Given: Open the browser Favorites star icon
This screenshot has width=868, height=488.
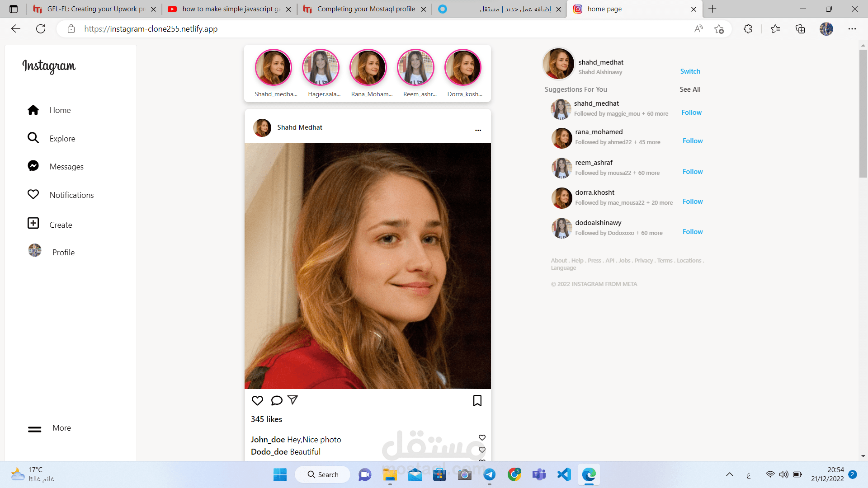Looking at the screenshot, I should click(775, 29).
